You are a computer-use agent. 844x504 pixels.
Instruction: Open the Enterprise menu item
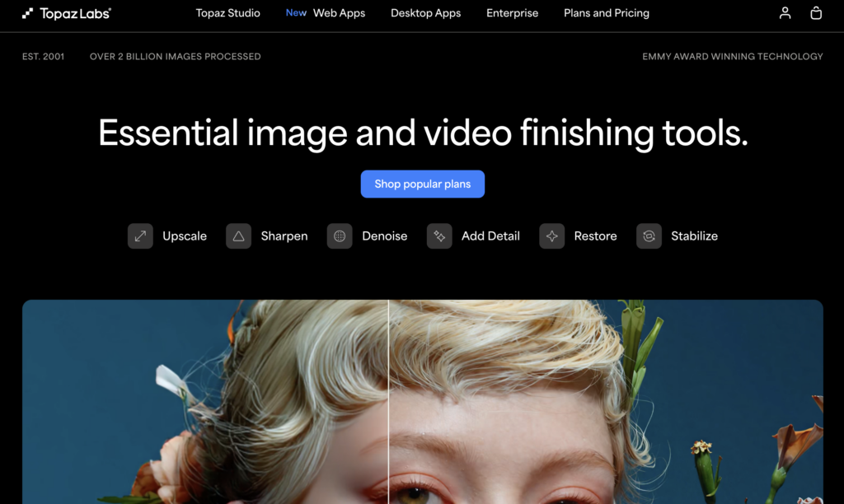pos(512,13)
